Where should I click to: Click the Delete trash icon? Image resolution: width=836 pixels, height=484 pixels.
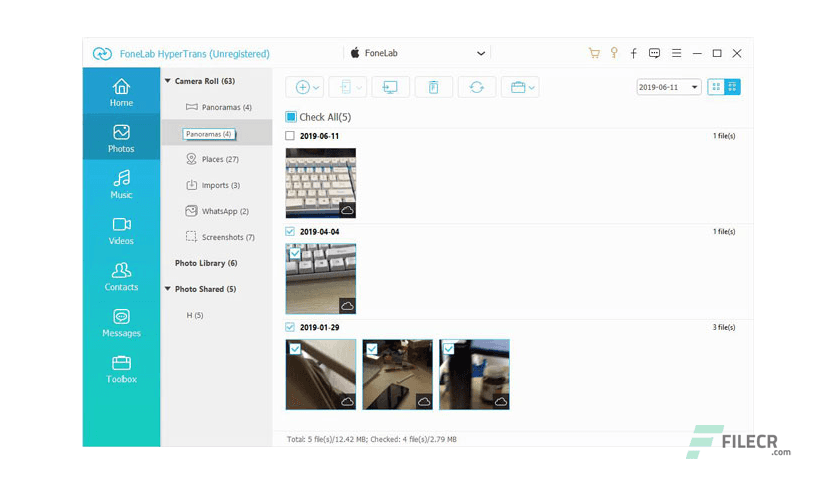433,87
